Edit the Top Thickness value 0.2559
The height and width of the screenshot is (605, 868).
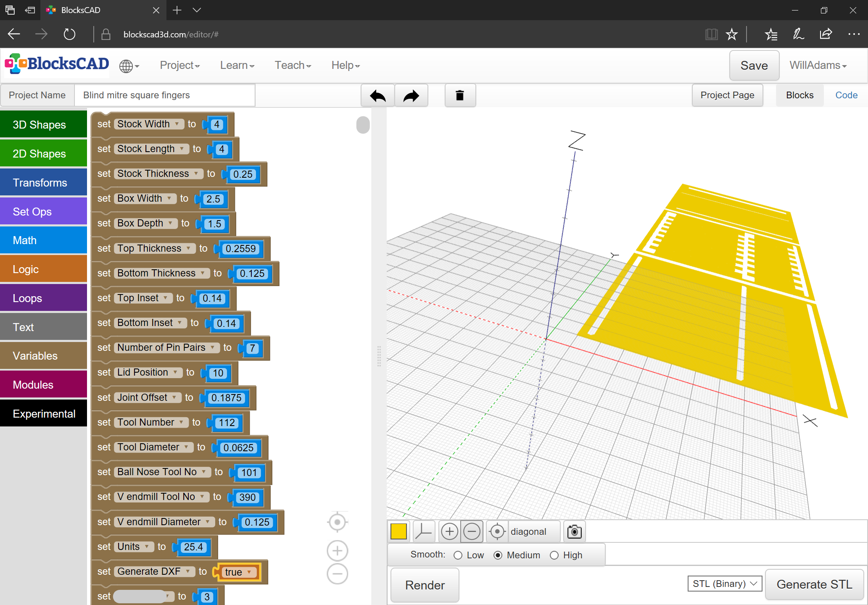[x=240, y=249]
